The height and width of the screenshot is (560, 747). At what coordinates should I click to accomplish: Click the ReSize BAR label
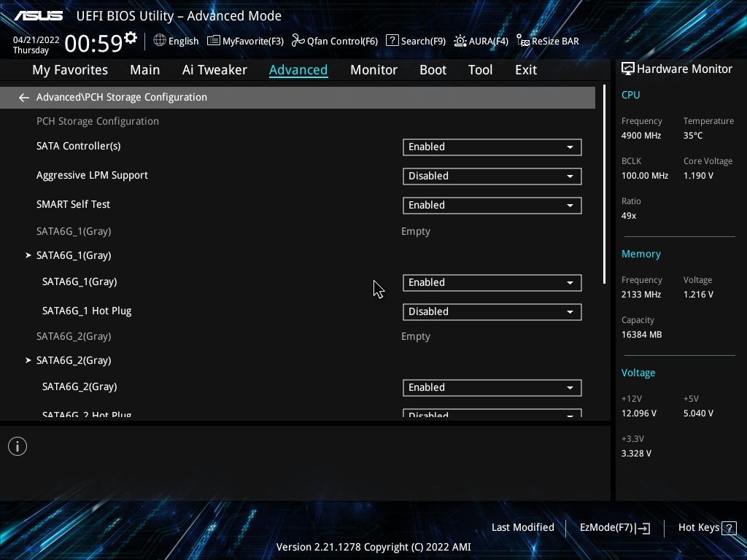coord(555,42)
